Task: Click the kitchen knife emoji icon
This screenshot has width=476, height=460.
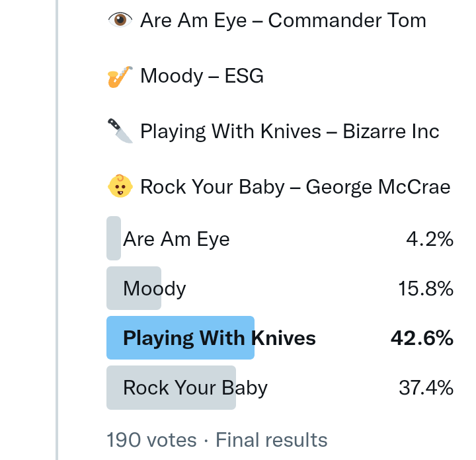Action: 120,131
